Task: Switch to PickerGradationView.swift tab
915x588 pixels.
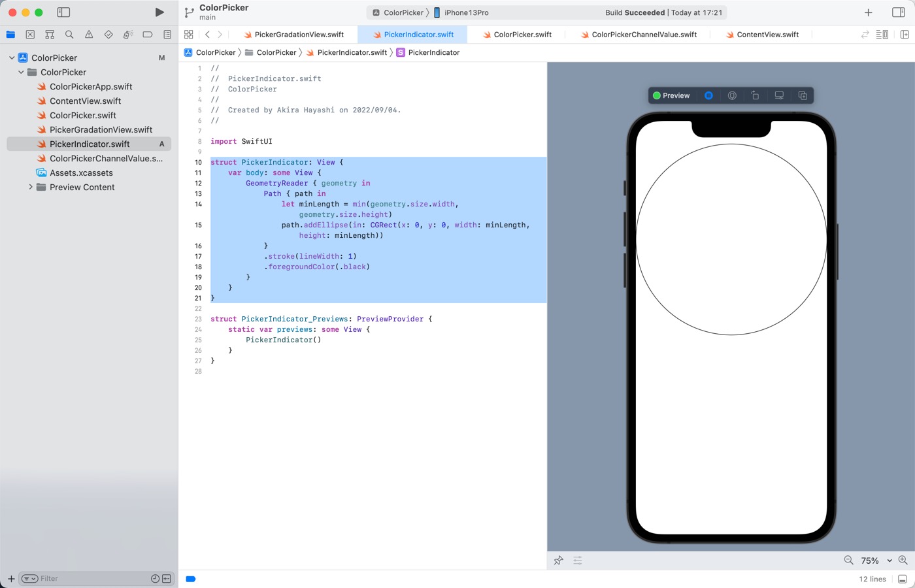Action: coord(293,35)
